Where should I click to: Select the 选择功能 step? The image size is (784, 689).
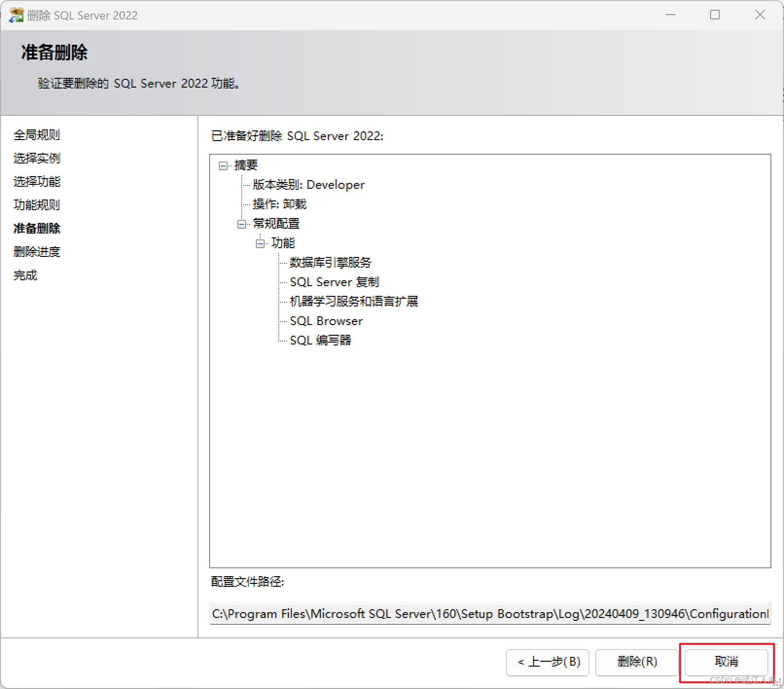[x=37, y=181]
